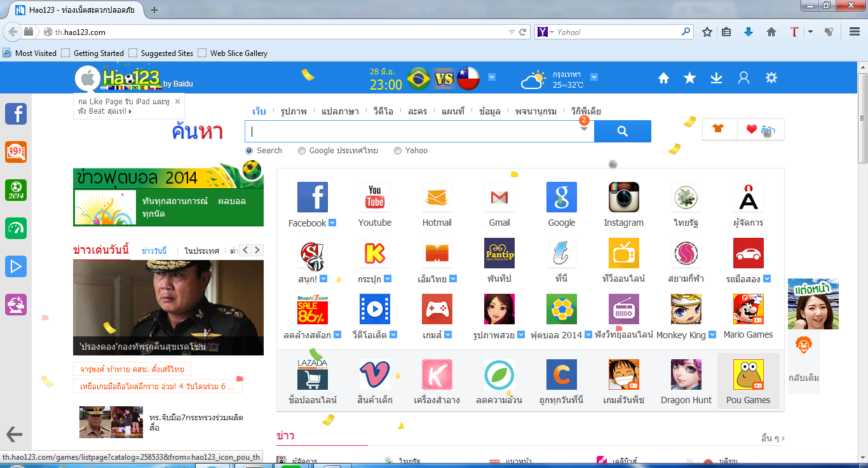
Task: Open the Google shortcut icon
Action: (562, 197)
